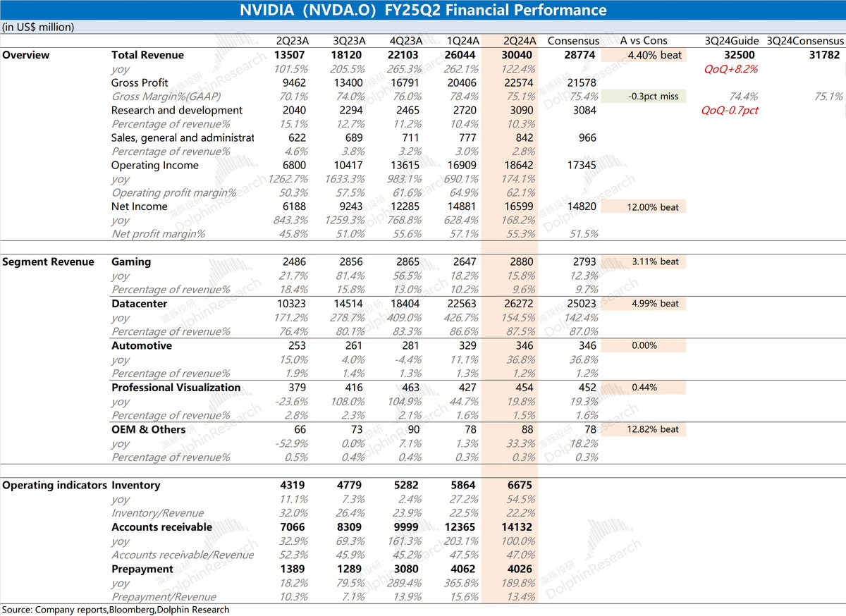Image resolution: width=846 pixels, height=616 pixels.
Task: Click the 'Source: Company reports,Bloomberg,Dolphin Research' footer
Action: pyautogui.click(x=116, y=609)
